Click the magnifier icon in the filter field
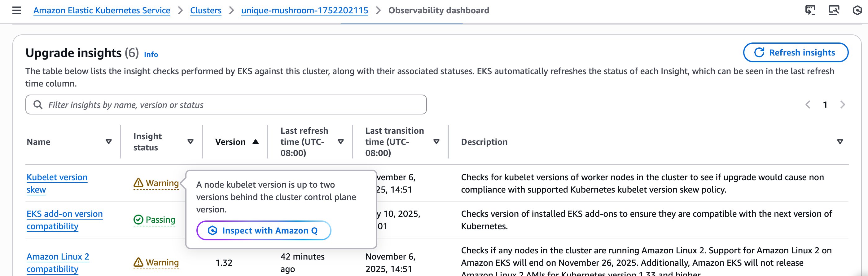Viewport: 868px width, 276px height. 38,105
